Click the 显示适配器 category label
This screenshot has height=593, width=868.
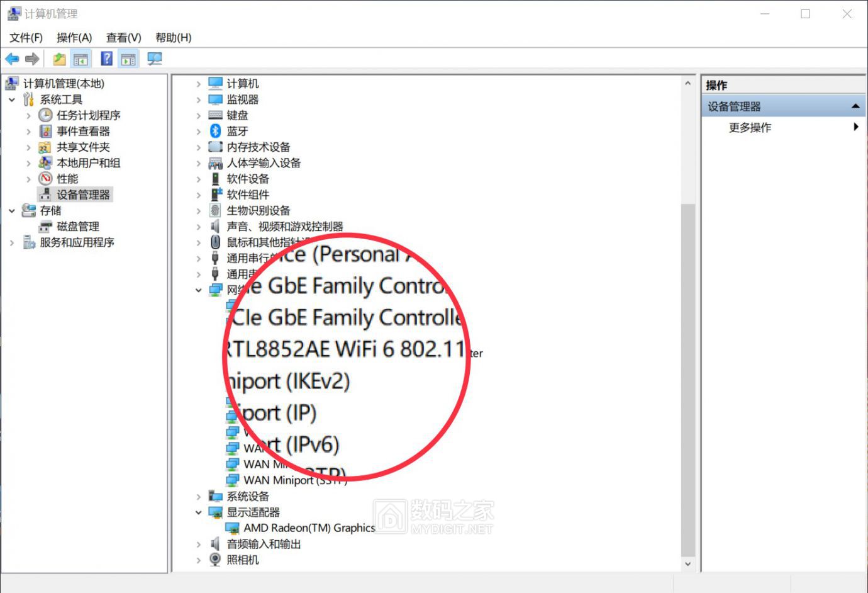point(253,512)
